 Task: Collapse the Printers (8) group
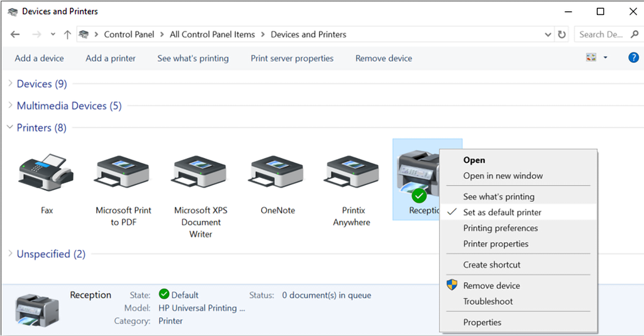point(41,128)
